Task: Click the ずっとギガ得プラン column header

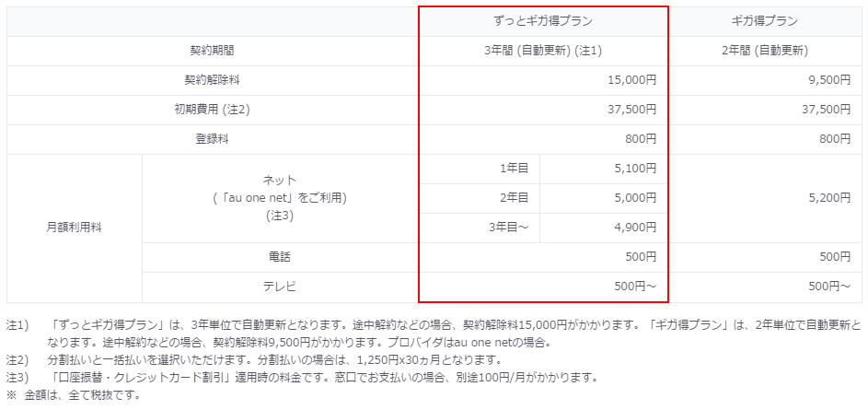Action: pyautogui.click(x=543, y=21)
